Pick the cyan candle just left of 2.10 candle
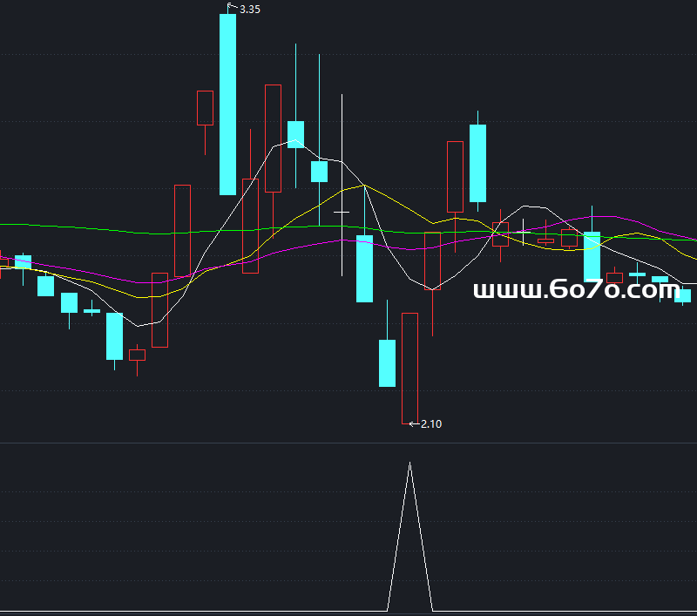Viewport: 697px width, 616px height. tap(387, 362)
